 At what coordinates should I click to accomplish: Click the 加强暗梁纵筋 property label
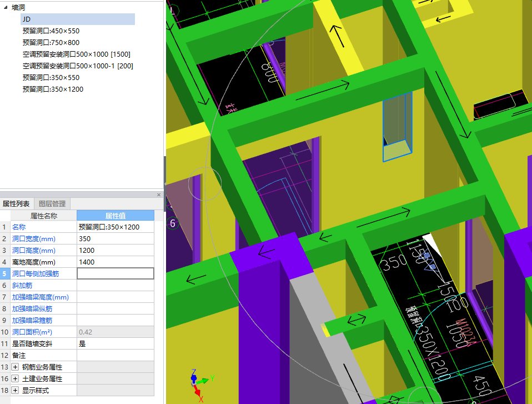pos(32,308)
